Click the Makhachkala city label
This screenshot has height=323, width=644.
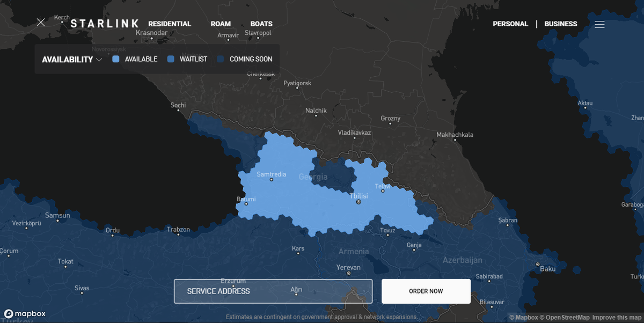[455, 135]
